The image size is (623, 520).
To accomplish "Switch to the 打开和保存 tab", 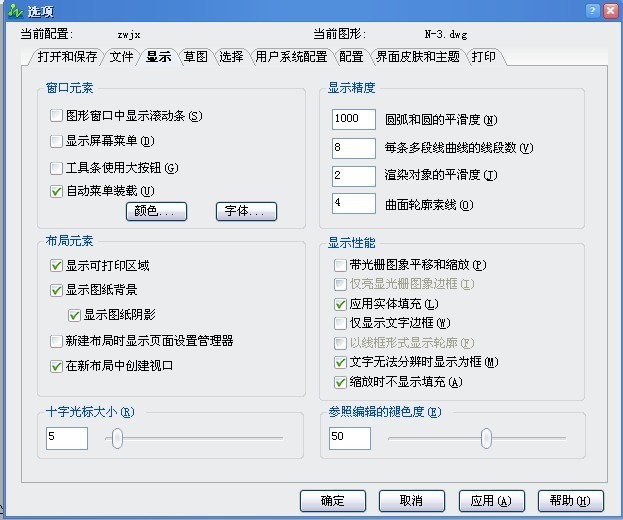I will click(x=67, y=57).
